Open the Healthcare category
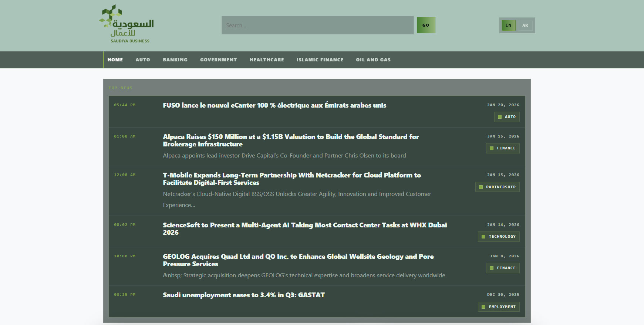 (x=267, y=60)
